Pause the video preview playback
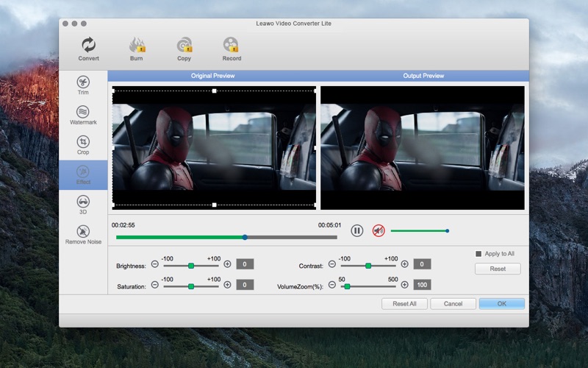This screenshot has width=588, height=368. 356,230
